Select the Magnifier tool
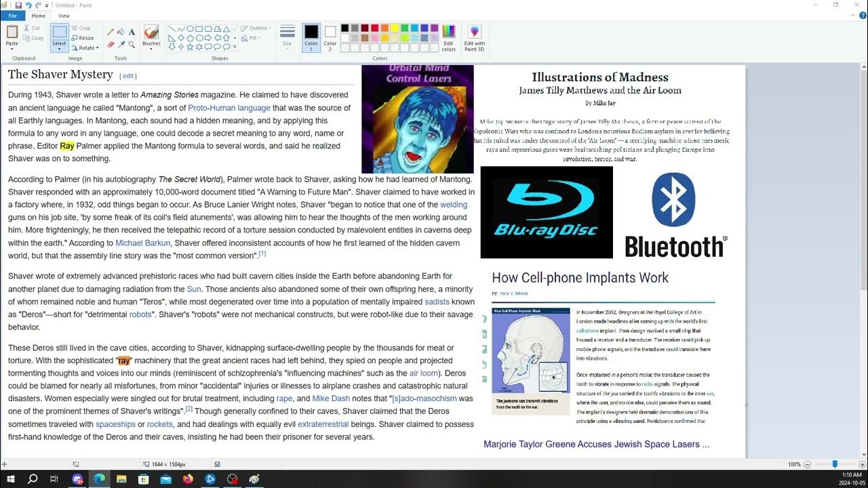This screenshot has height=488, width=868. pos(132,44)
